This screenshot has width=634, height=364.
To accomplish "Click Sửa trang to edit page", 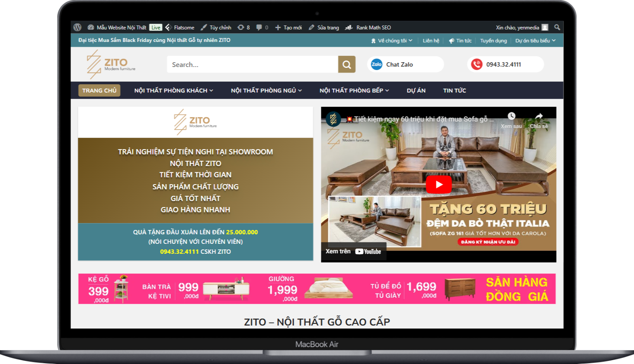I will click(324, 27).
